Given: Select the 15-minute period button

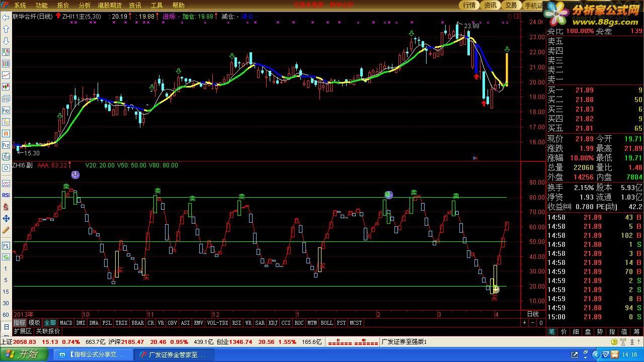Looking at the screenshot, I should click(6, 292).
